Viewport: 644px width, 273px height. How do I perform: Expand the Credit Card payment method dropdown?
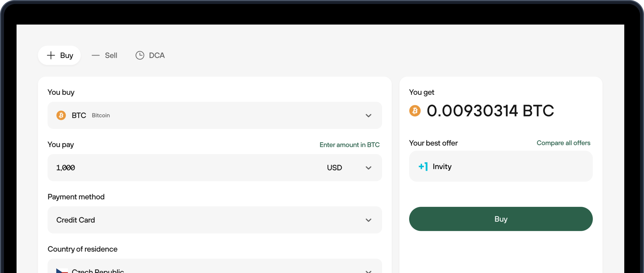(368, 220)
